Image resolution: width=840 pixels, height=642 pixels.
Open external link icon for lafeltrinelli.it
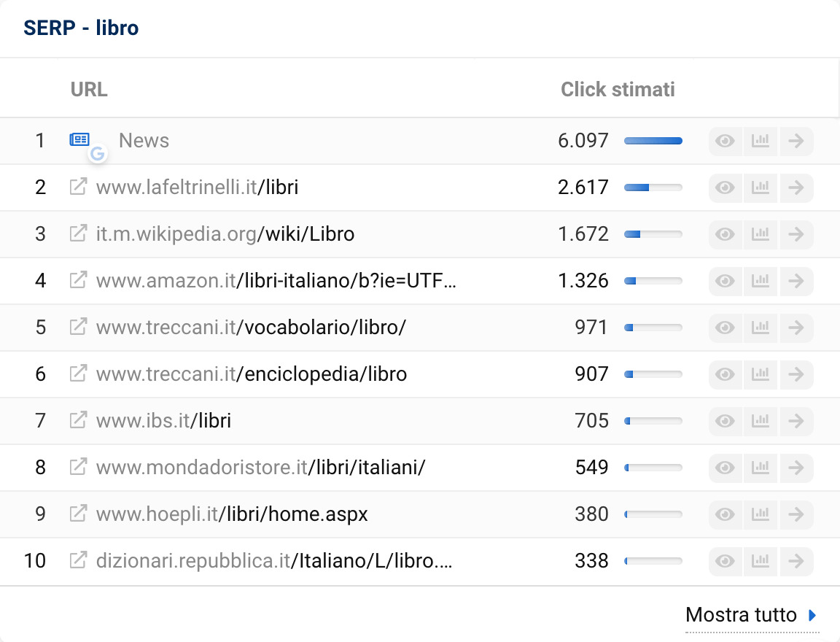click(x=78, y=187)
